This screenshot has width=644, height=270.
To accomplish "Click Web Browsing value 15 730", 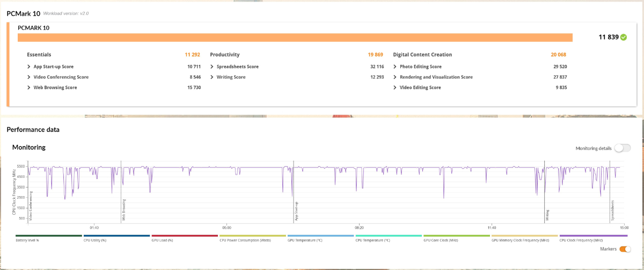I will click(194, 87).
